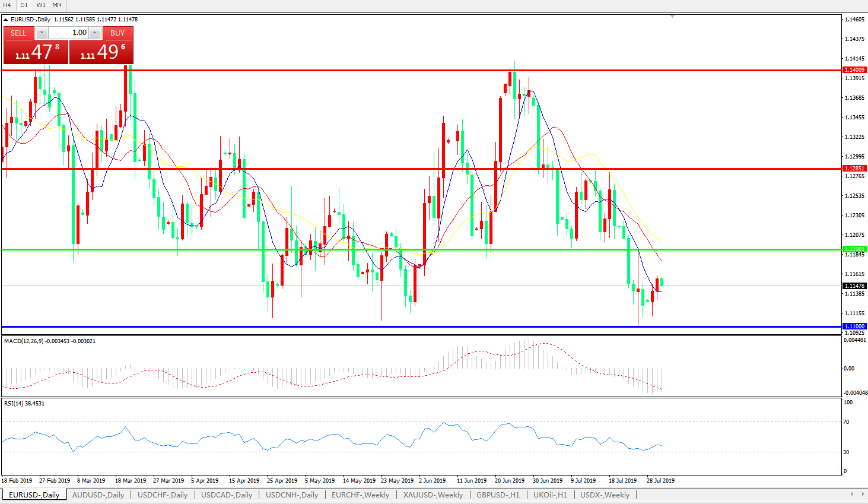Switch to W1 weekly timeframe
This screenshot has width=868, height=504.
tap(41, 5)
